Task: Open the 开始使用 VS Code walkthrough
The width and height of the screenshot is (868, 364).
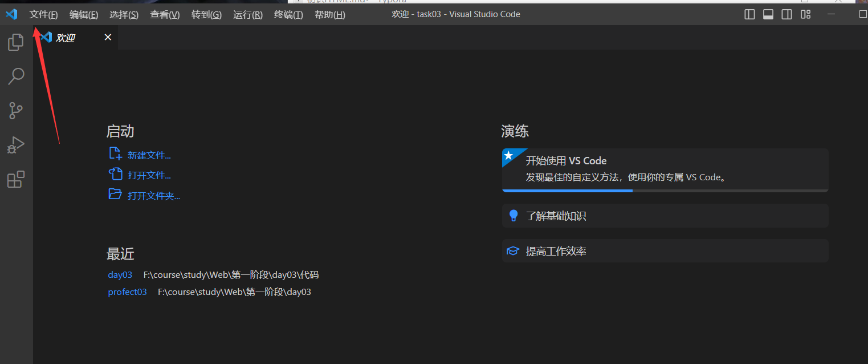Action: click(665, 170)
